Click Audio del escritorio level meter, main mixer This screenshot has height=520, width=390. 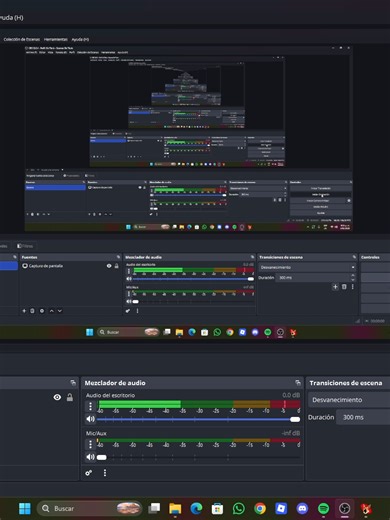(199, 404)
